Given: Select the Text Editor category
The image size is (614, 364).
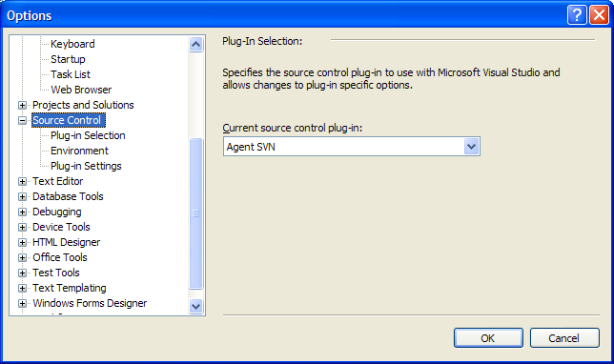Looking at the screenshot, I should [58, 181].
